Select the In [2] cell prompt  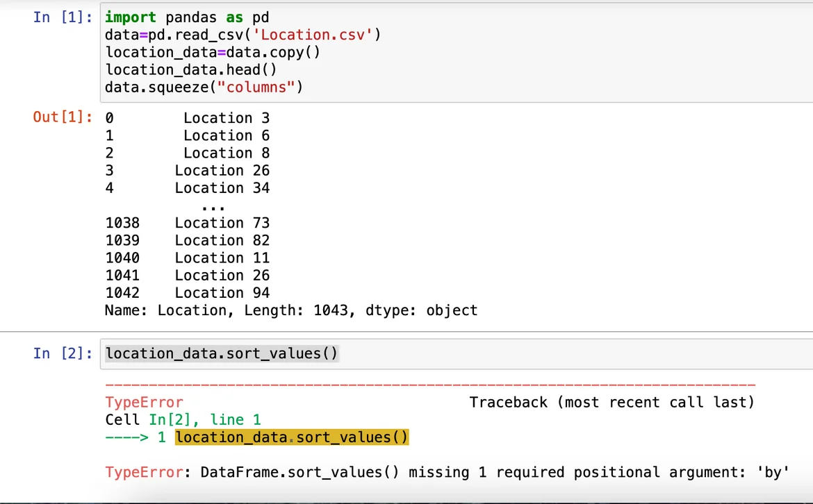click(62, 353)
